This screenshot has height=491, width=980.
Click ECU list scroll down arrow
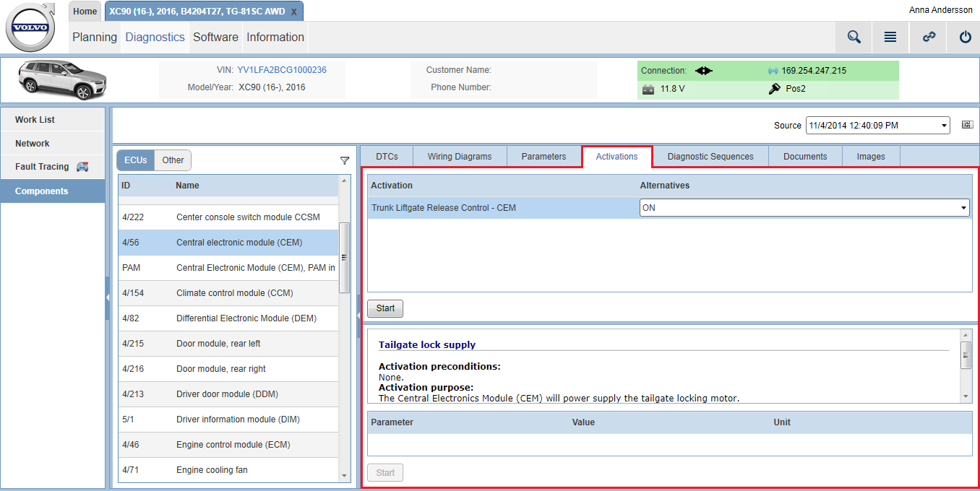pyautogui.click(x=344, y=476)
